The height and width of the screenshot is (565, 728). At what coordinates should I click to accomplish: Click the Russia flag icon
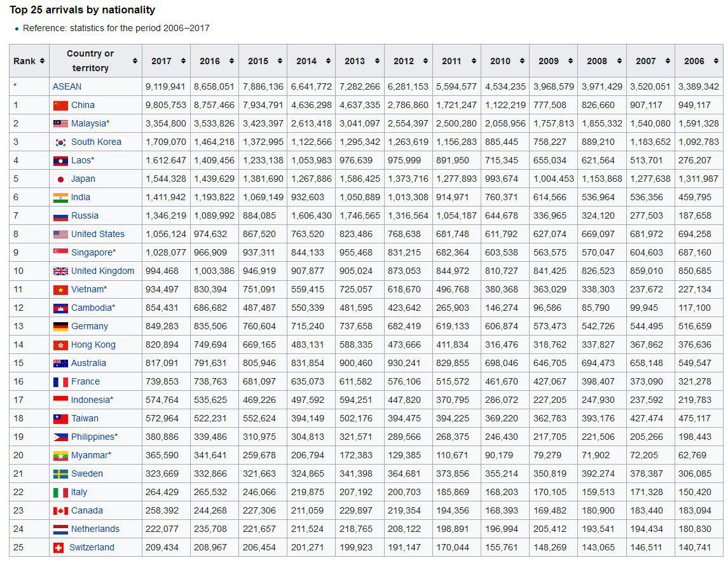tap(60, 216)
